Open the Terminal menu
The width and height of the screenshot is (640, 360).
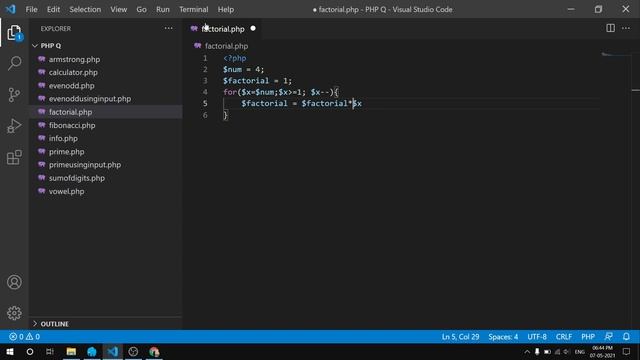[x=193, y=9]
